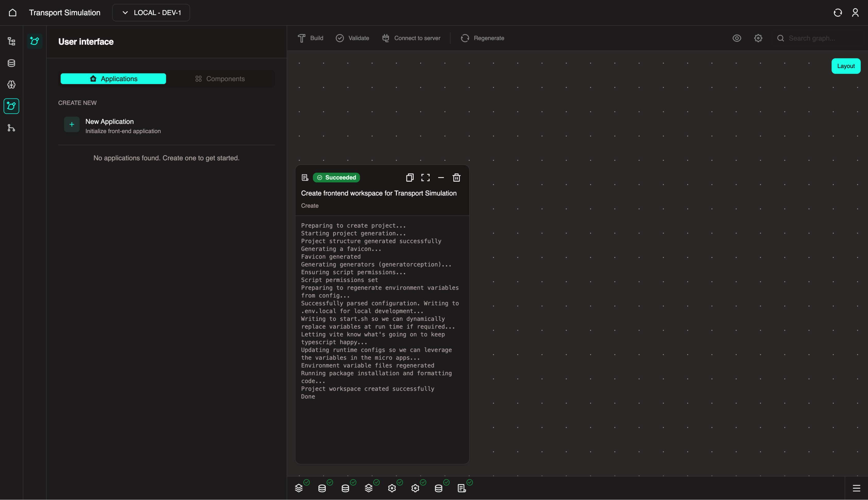868x500 pixels.
Task: Copy the task card log output
Action: coord(410,178)
